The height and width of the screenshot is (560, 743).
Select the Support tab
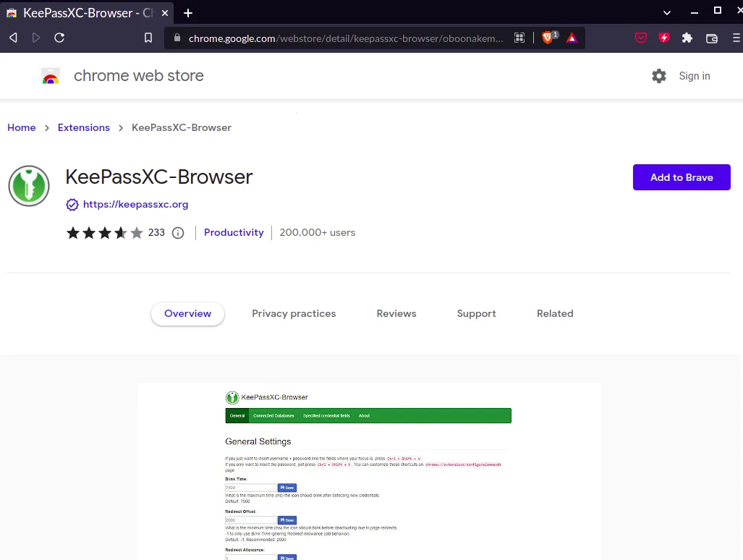(476, 313)
